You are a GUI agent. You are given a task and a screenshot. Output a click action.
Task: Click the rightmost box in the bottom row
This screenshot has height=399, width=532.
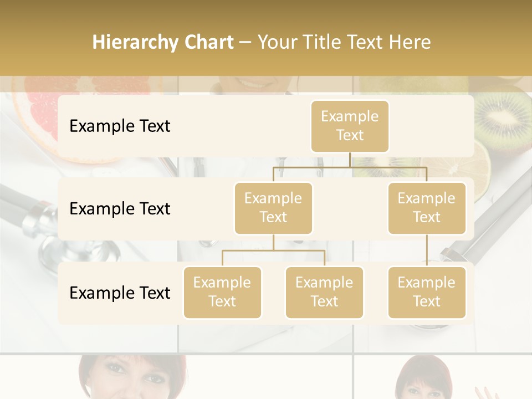pyautogui.click(x=427, y=292)
